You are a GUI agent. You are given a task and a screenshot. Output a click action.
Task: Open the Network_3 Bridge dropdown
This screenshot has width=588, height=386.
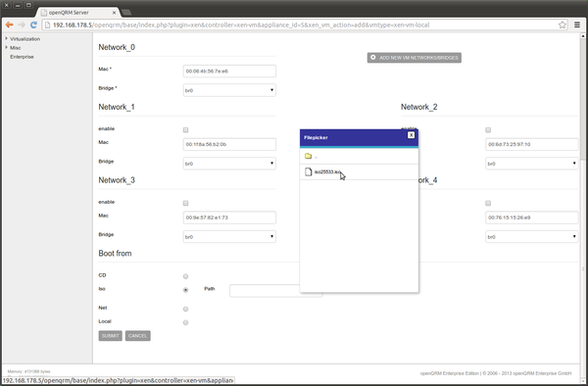[229, 237]
